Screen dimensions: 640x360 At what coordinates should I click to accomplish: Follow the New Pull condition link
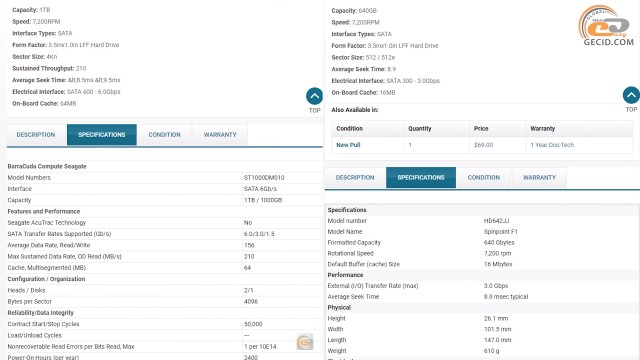348,145
